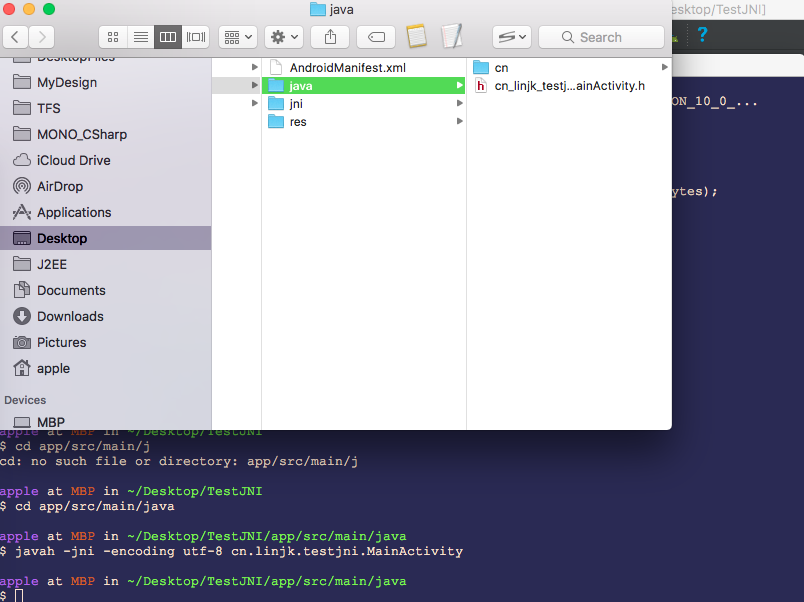
Task: Select Desktop in sidebar
Action: 105,238
